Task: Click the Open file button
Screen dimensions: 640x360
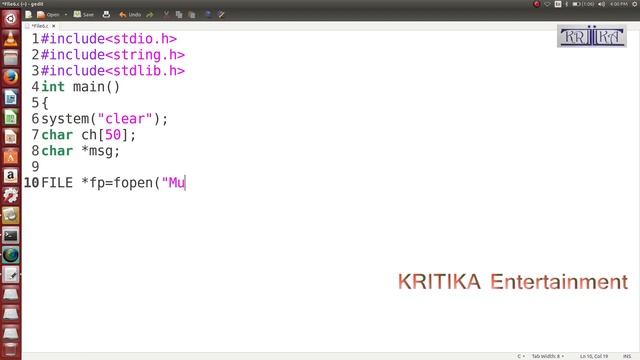Action: click(x=48, y=15)
